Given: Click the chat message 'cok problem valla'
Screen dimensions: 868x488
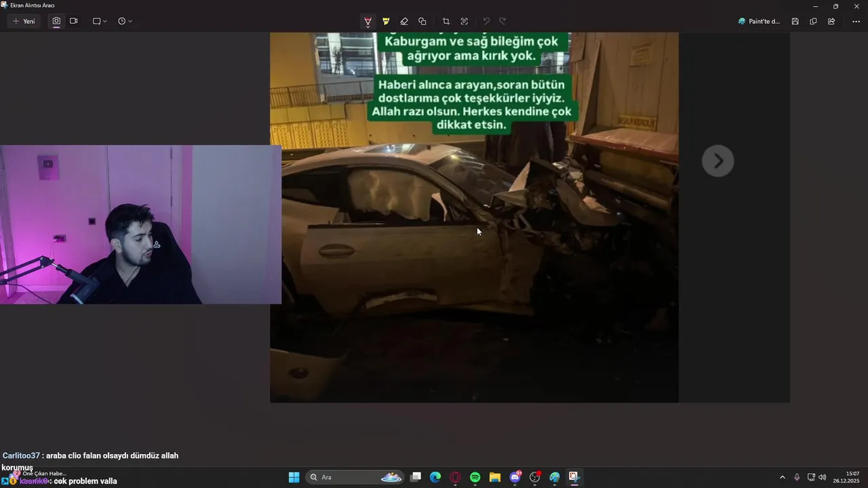Looking at the screenshot, I should point(85,481).
